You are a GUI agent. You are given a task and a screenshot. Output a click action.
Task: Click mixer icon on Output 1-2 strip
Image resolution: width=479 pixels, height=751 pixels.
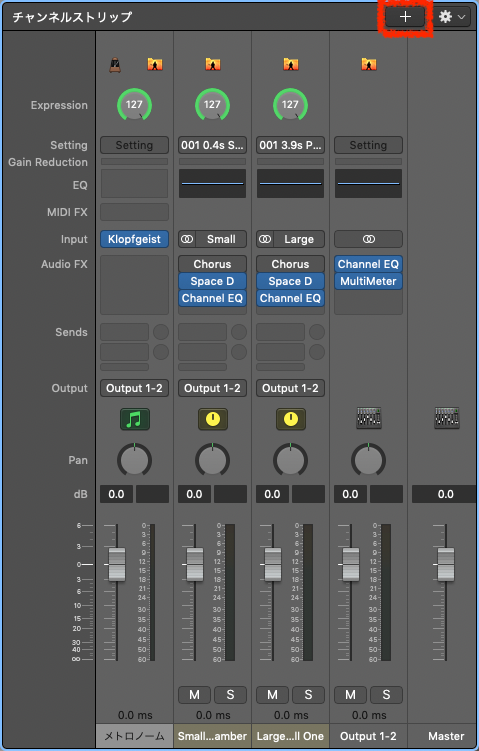(x=369, y=418)
